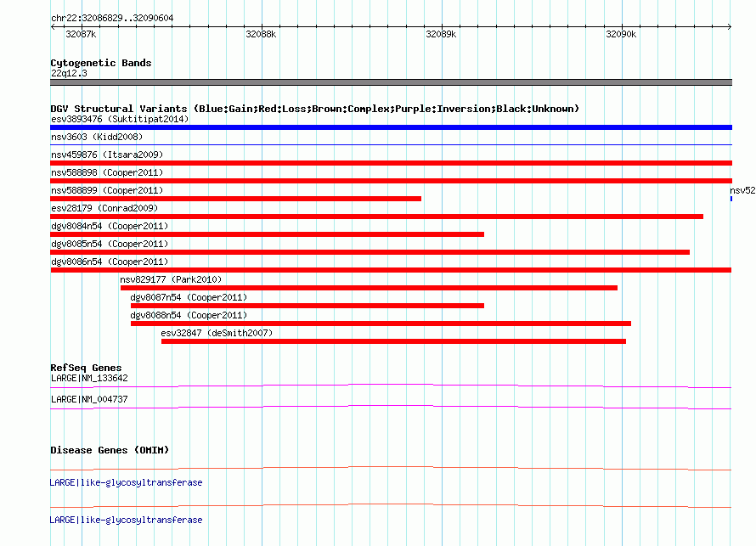Click the gray 22q12.3 cytogenetic band bar

coord(391,82)
